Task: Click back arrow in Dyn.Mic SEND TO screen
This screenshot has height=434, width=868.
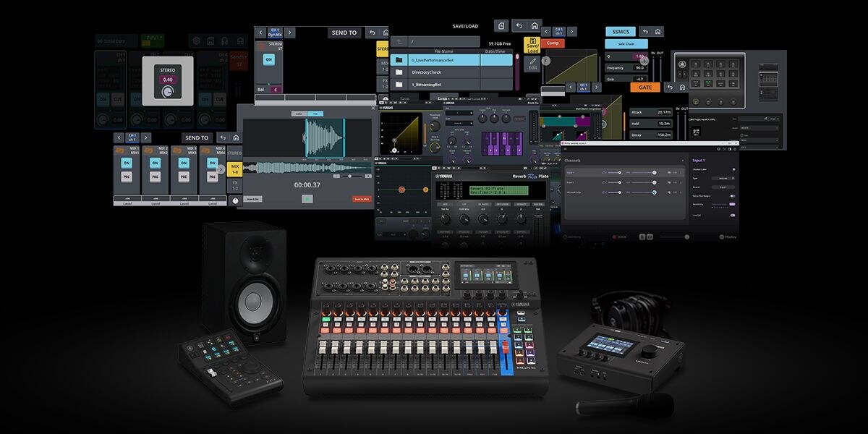Action: (371, 33)
